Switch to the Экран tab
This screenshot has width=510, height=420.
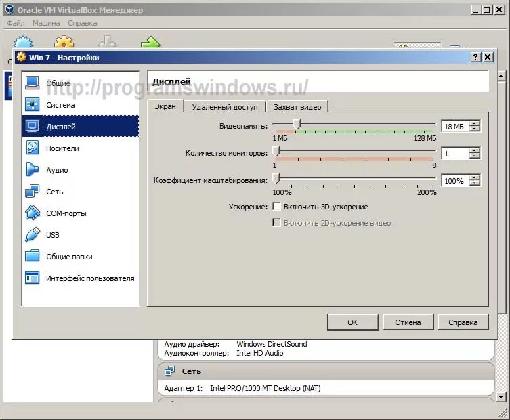click(x=165, y=106)
